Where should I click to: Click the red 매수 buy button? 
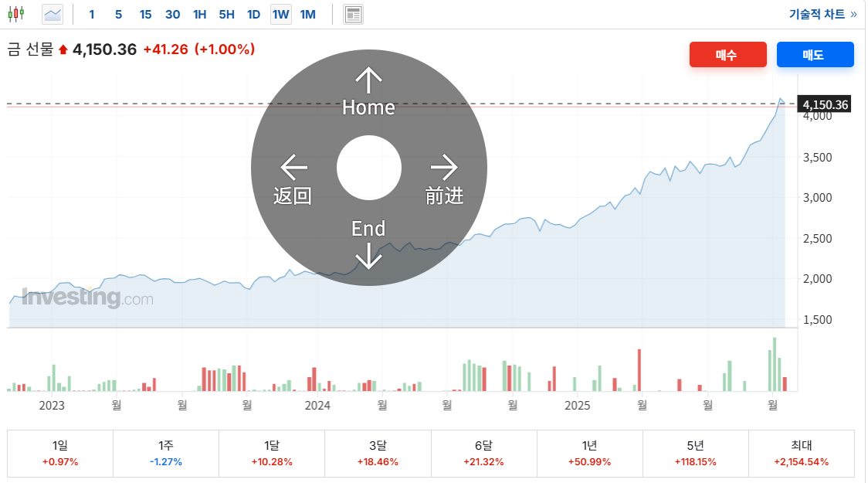(727, 55)
